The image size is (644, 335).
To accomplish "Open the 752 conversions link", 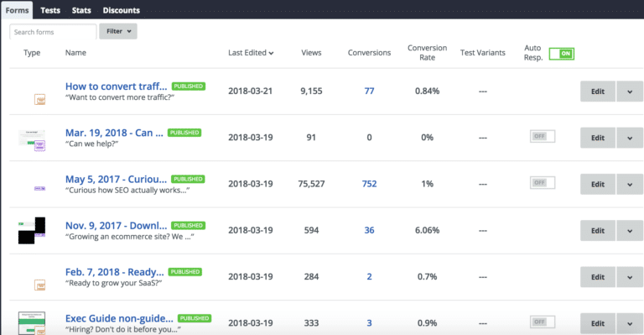I will (369, 184).
